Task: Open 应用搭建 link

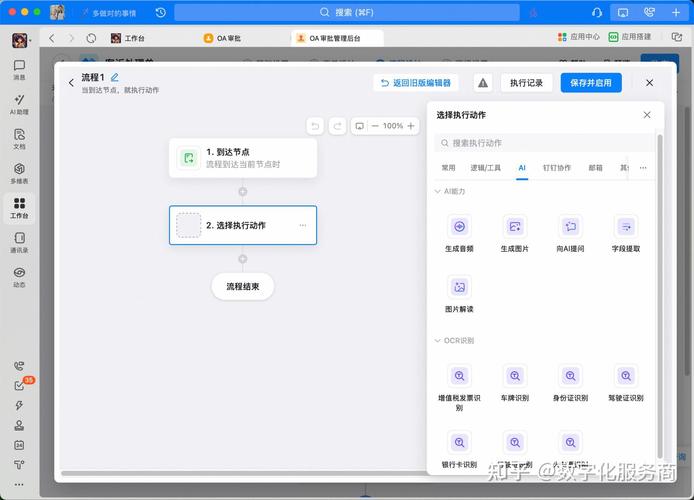Action: tap(630, 37)
